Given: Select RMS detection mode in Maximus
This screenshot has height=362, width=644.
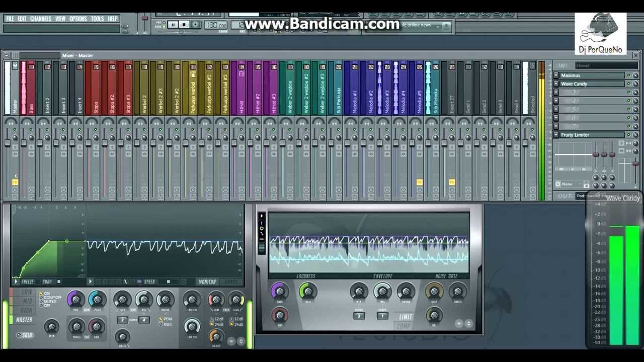Looking at the screenshot, I should click(x=166, y=324).
